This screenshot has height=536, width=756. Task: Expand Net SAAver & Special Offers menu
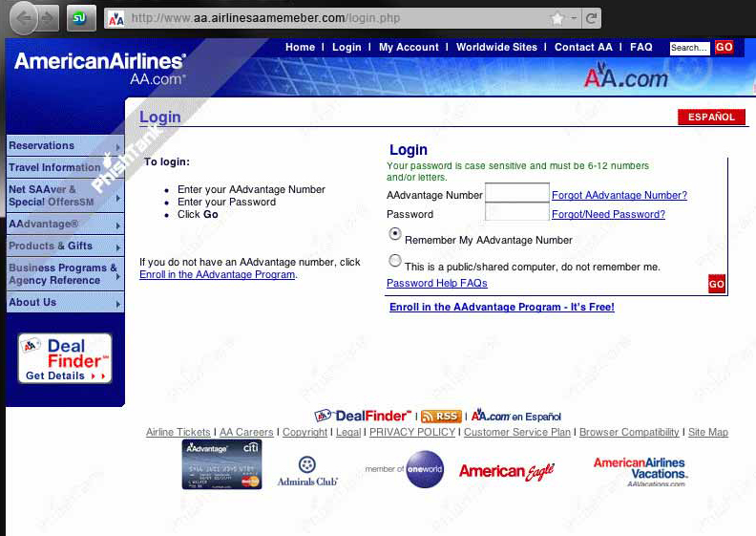pos(65,196)
